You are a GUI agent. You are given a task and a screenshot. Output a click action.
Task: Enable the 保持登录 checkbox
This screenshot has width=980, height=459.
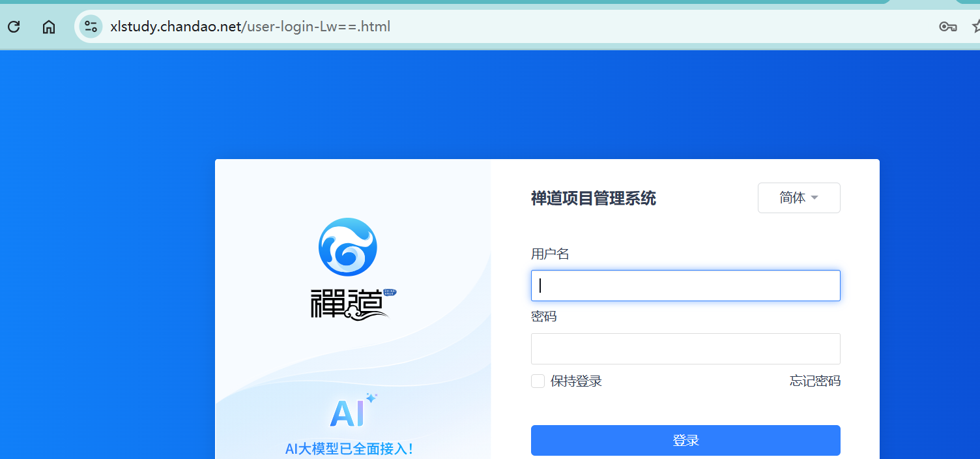click(x=538, y=381)
